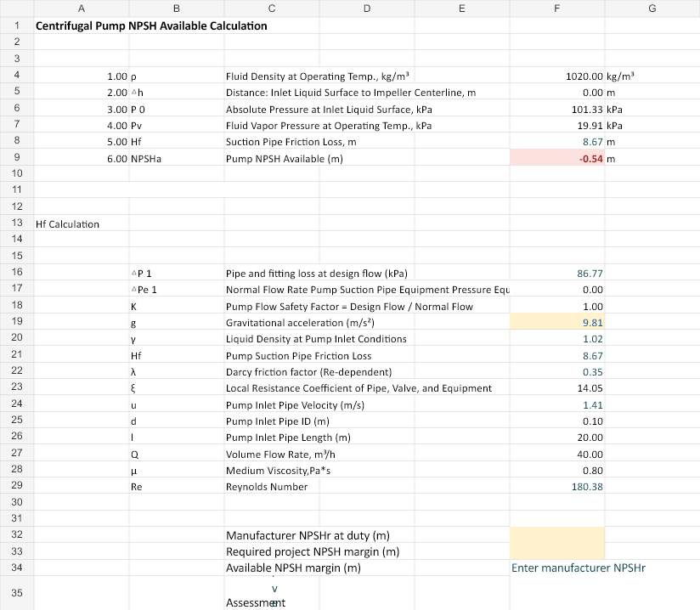Select column F header
The image size is (700, 610).
coord(556,8)
